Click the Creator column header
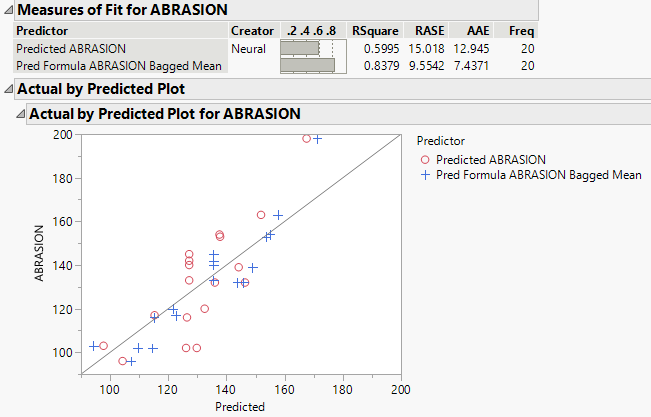This screenshot has height=417, width=651. coord(251,30)
